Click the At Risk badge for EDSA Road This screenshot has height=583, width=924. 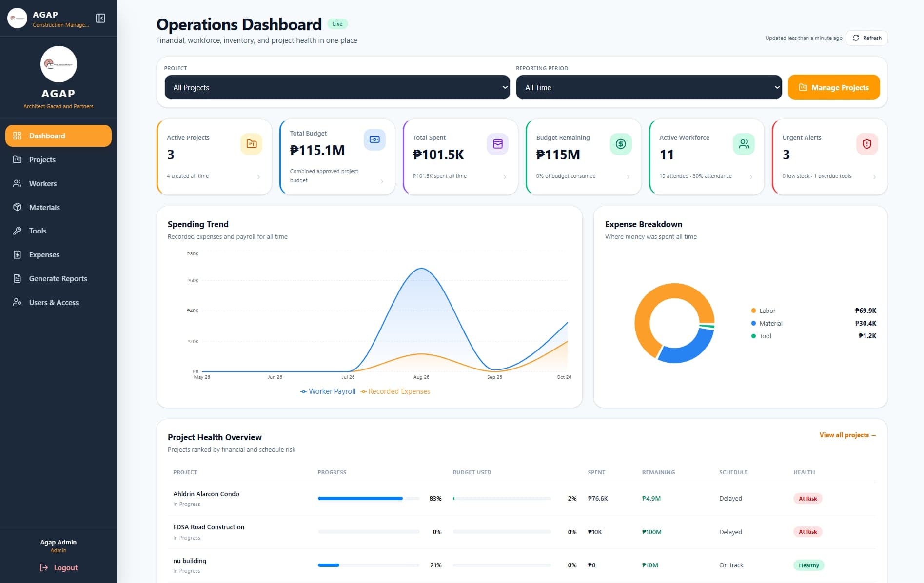coord(807,532)
